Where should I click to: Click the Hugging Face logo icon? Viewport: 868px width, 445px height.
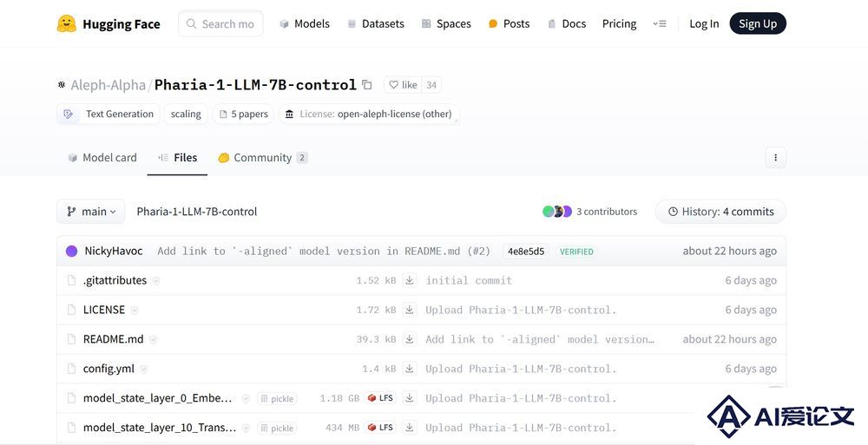click(x=67, y=23)
